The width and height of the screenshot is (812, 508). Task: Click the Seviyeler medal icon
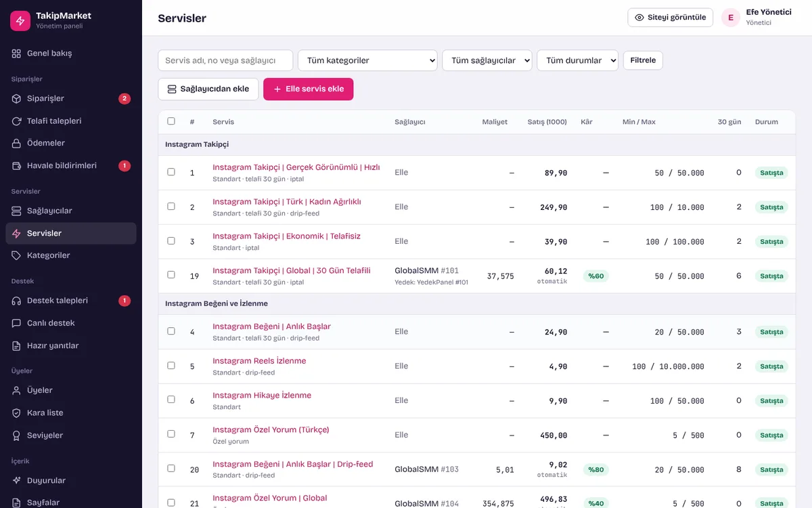pyautogui.click(x=17, y=436)
